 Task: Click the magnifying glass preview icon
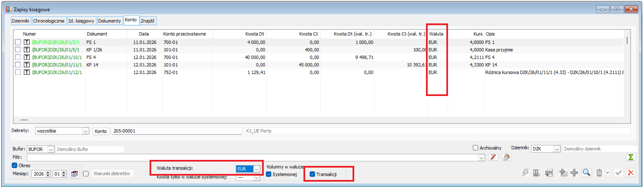pyautogui.click(x=587, y=173)
